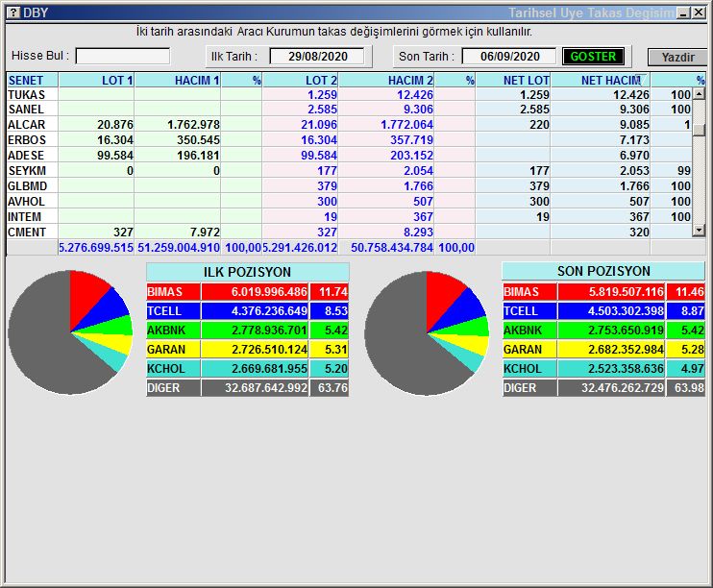Focus the Hisse Bul search field

pyautogui.click(x=123, y=57)
